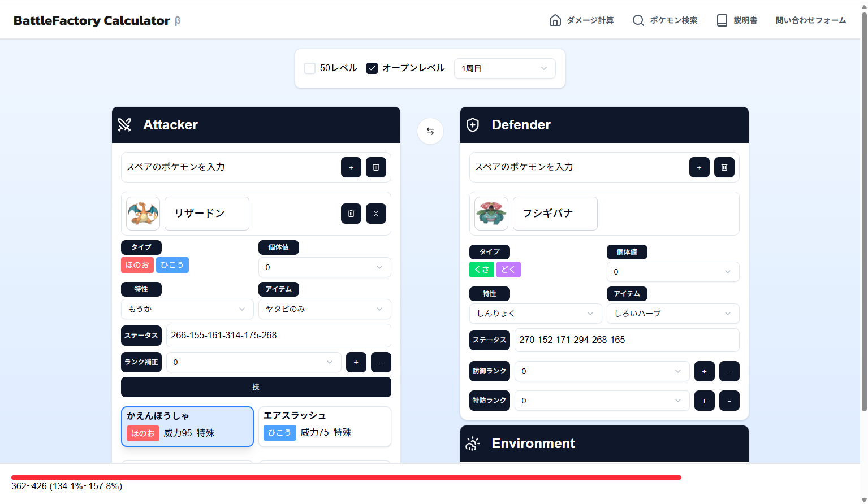868x504 pixels.
Task: Enable the 50レベル checkbox
Action: (309, 68)
